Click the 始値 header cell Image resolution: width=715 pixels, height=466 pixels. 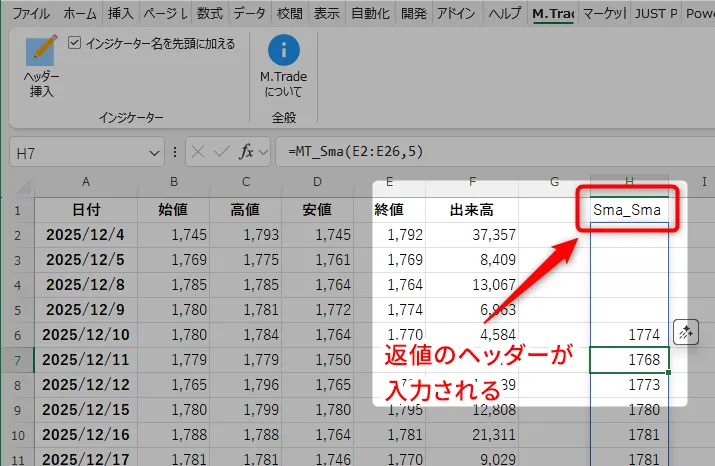[174, 210]
